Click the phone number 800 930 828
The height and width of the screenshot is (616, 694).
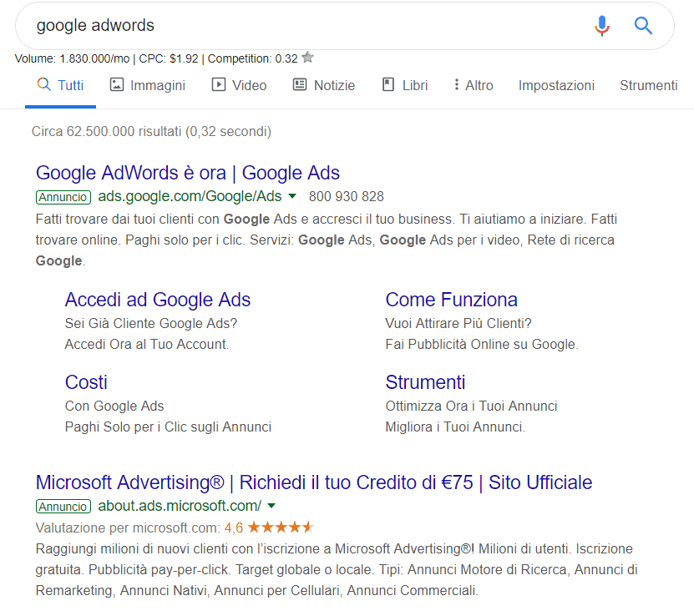click(346, 196)
